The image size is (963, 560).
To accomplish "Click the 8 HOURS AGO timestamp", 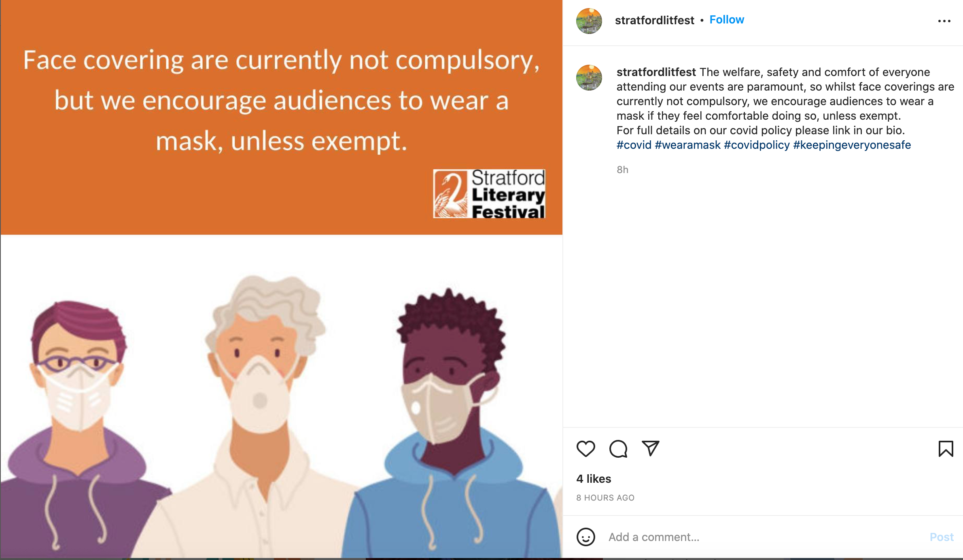I will click(x=605, y=498).
